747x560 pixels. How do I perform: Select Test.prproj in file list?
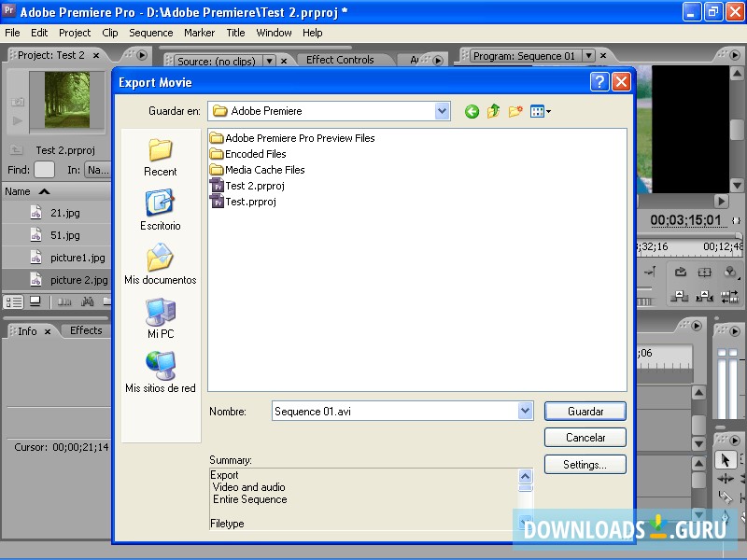(243, 202)
